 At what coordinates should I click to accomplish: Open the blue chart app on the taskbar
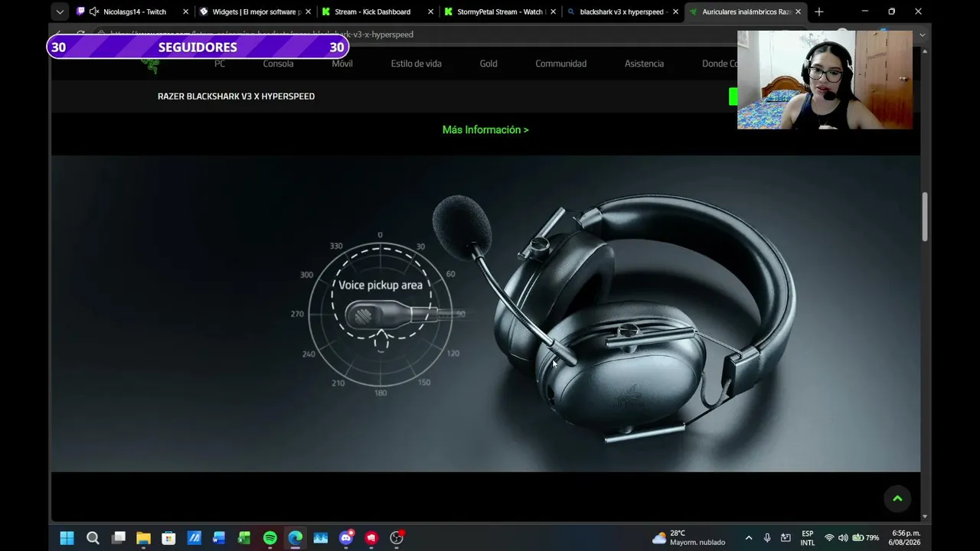[321, 538]
